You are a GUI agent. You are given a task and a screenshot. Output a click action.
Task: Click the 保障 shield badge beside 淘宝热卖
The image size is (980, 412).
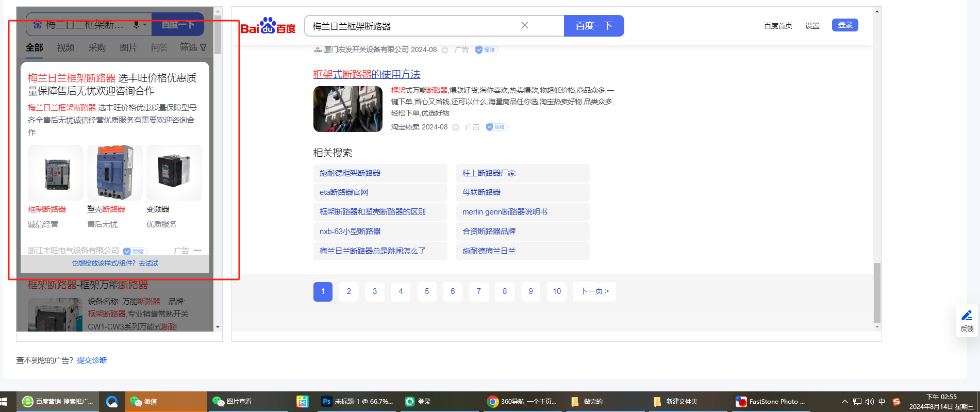(x=496, y=127)
